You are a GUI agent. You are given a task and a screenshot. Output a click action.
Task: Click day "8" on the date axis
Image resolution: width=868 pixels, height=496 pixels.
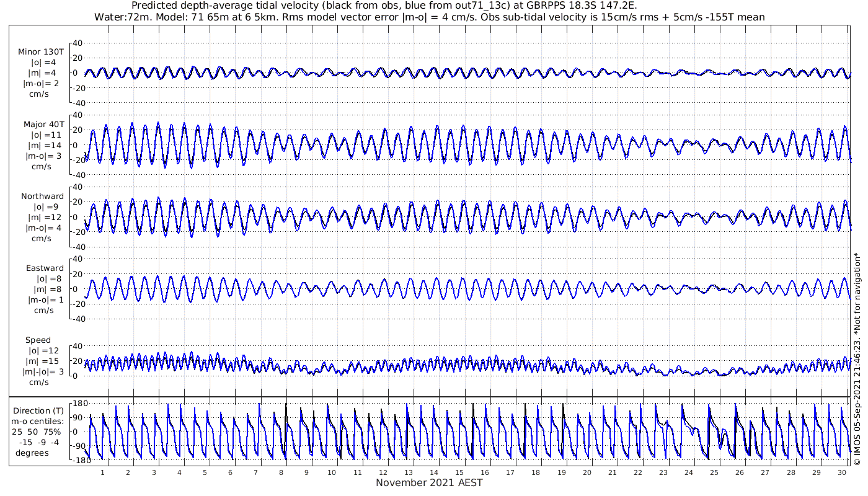[x=281, y=472]
